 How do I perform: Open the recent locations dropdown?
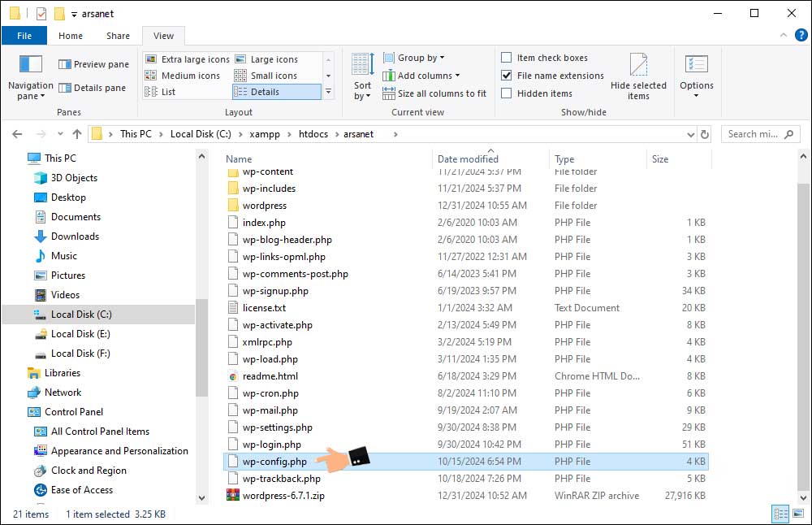click(60, 134)
